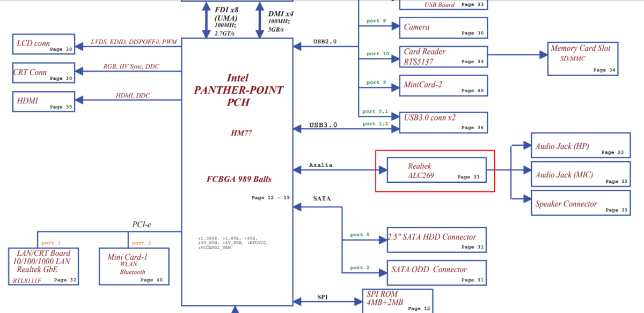This screenshot has width=644, height=313.
Task: Select the "LVDS, EDID, DISPOFF#, PWM" signal label
Action: point(134,41)
